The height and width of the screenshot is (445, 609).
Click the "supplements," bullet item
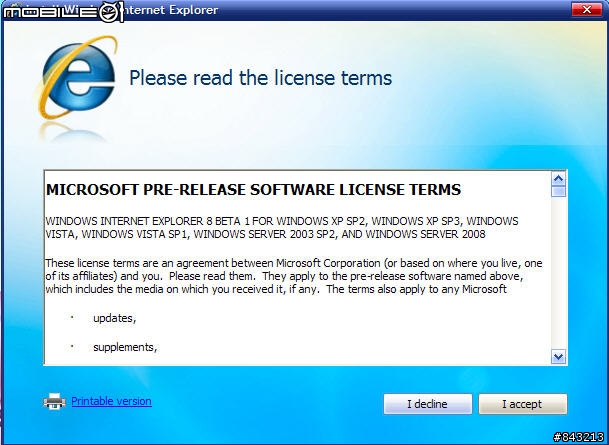(125, 347)
